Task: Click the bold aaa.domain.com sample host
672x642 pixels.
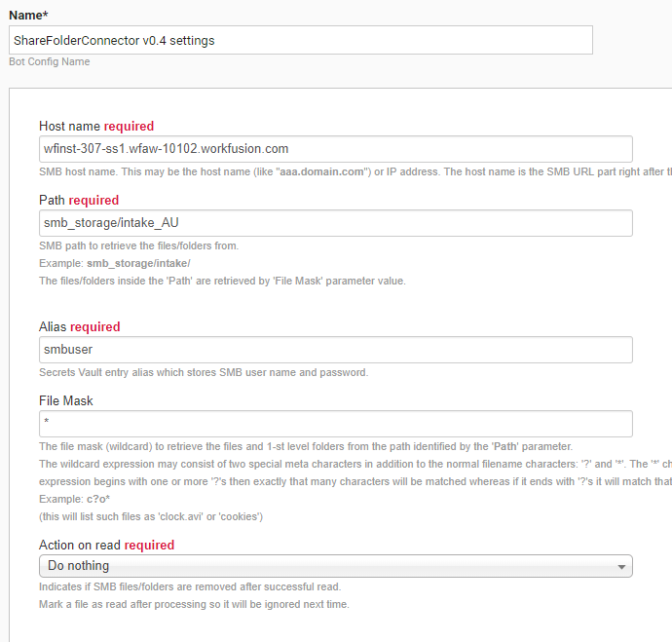Action: [321, 171]
